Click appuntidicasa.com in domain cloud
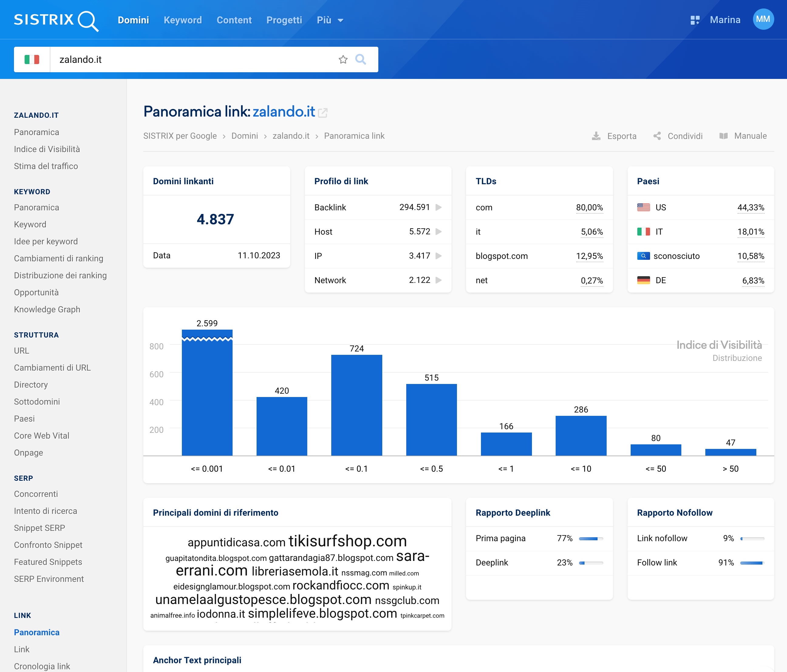Image resolution: width=787 pixels, height=672 pixels. click(x=236, y=542)
